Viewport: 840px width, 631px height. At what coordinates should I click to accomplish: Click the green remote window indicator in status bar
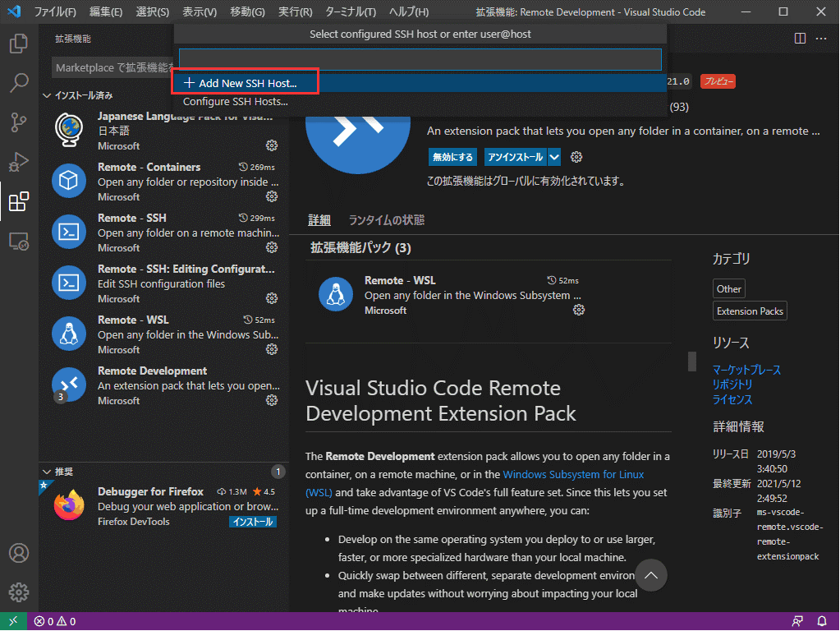[x=13, y=621]
